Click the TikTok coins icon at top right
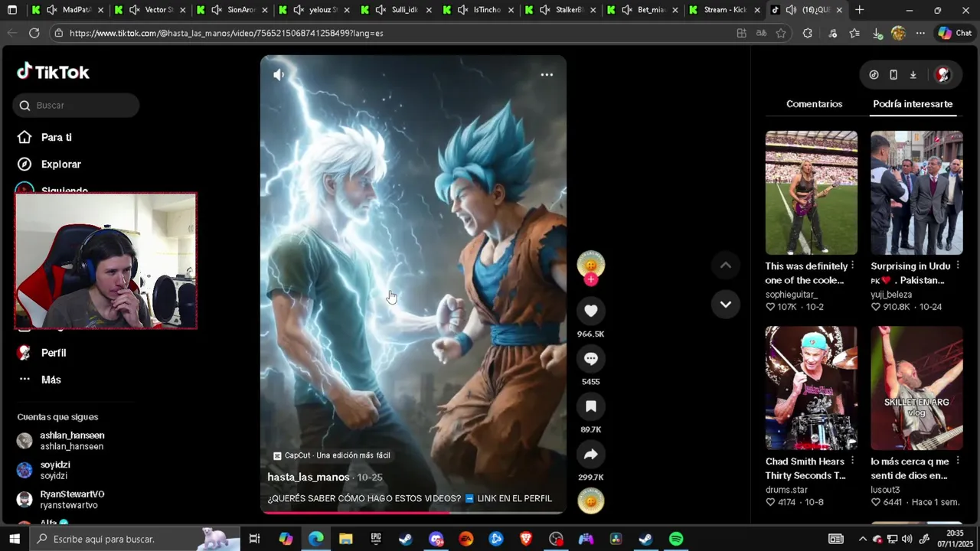 click(x=874, y=74)
